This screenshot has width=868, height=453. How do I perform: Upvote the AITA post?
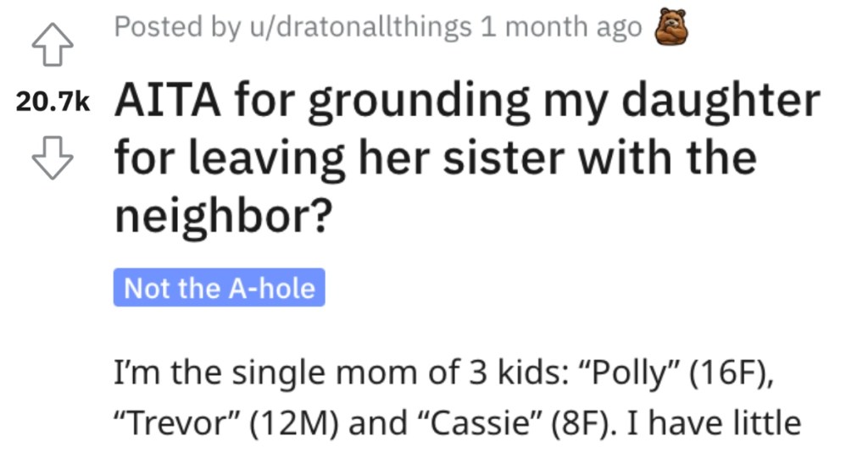[53, 45]
